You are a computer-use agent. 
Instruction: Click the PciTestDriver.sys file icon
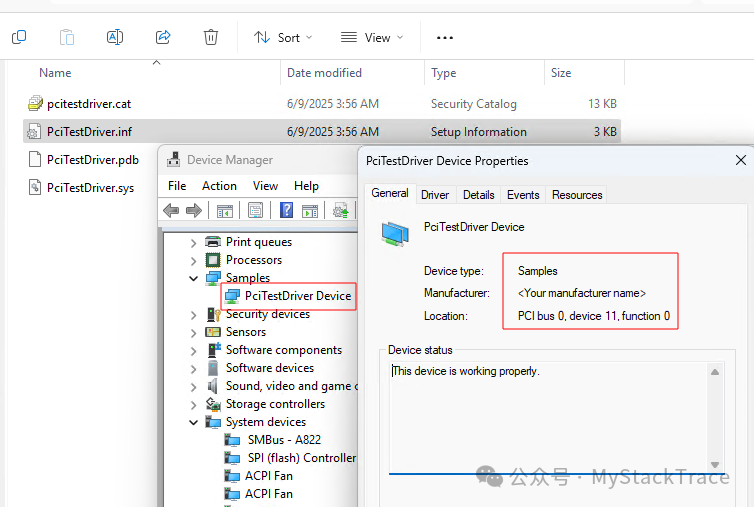35,187
